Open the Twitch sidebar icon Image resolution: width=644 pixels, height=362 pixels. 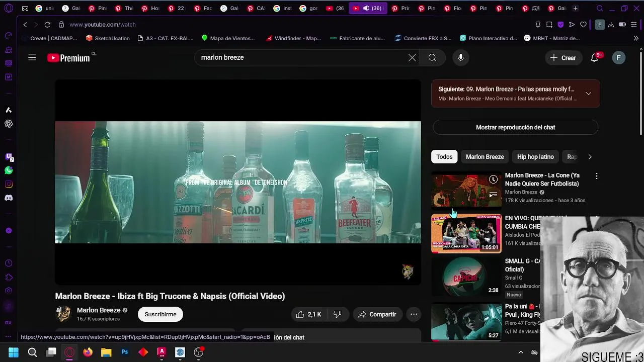tap(9, 157)
